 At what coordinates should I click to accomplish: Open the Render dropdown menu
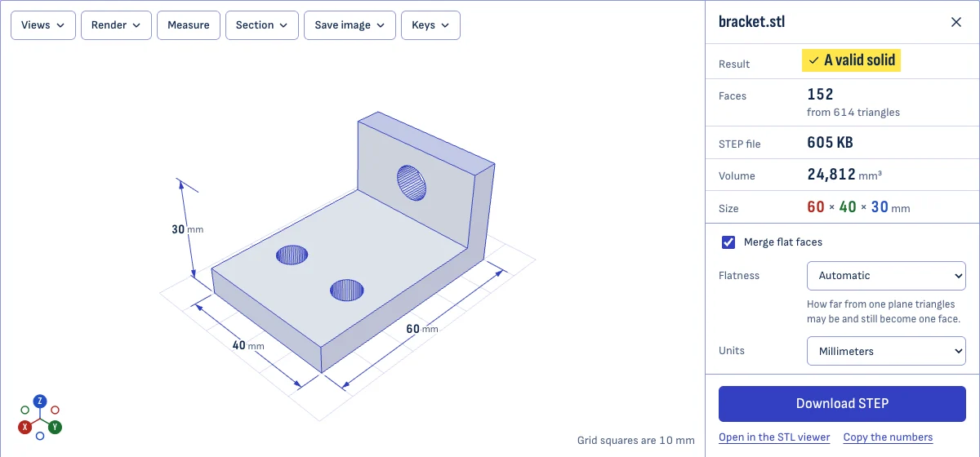[116, 25]
